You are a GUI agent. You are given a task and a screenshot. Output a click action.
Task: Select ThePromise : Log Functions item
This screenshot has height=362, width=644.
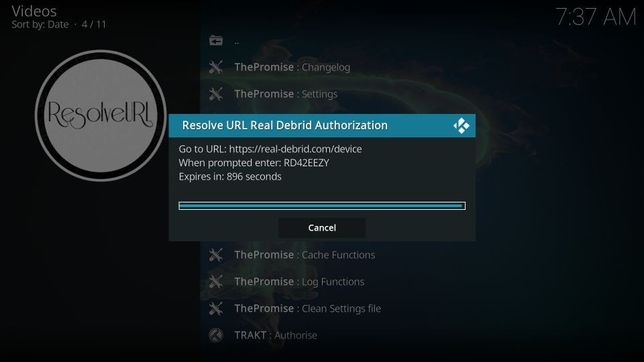(299, 282)
